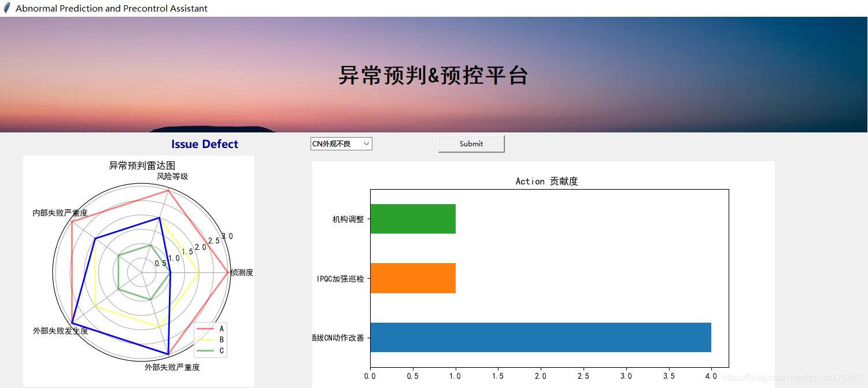Image resolution: width=868 pixels, height=388 pixels.
Task: Click the green 机构调整 bar
Action: (413, 219)
